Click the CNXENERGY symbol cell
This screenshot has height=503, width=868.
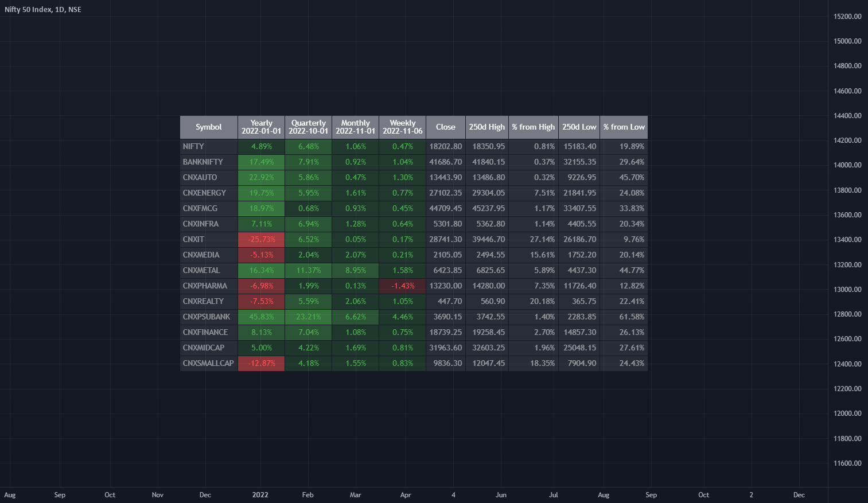[x=209, y=193]
